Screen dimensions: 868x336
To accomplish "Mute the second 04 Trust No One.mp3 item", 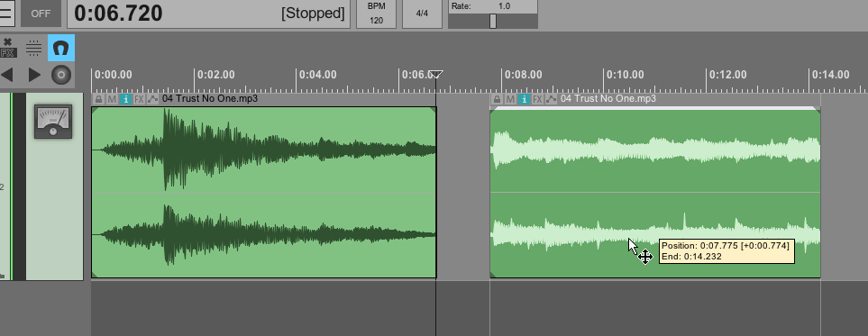I will tap(510, 99).
